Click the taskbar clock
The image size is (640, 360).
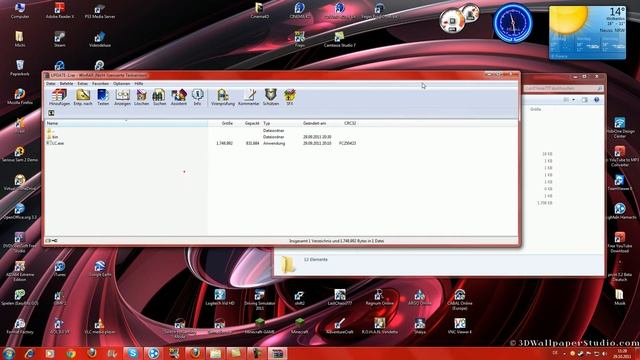pyautogui.click(x=622, y=353)
